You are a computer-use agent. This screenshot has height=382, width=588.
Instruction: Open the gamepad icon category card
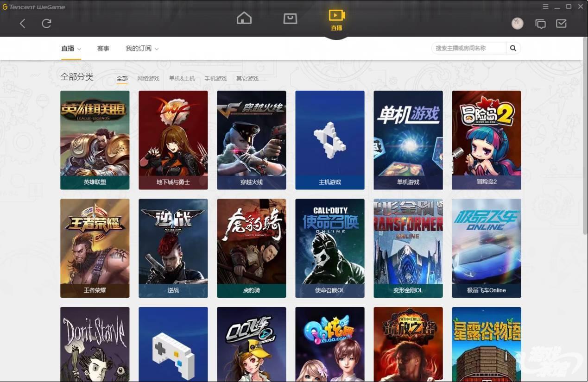pyautogui.click(x=173, y=344)
